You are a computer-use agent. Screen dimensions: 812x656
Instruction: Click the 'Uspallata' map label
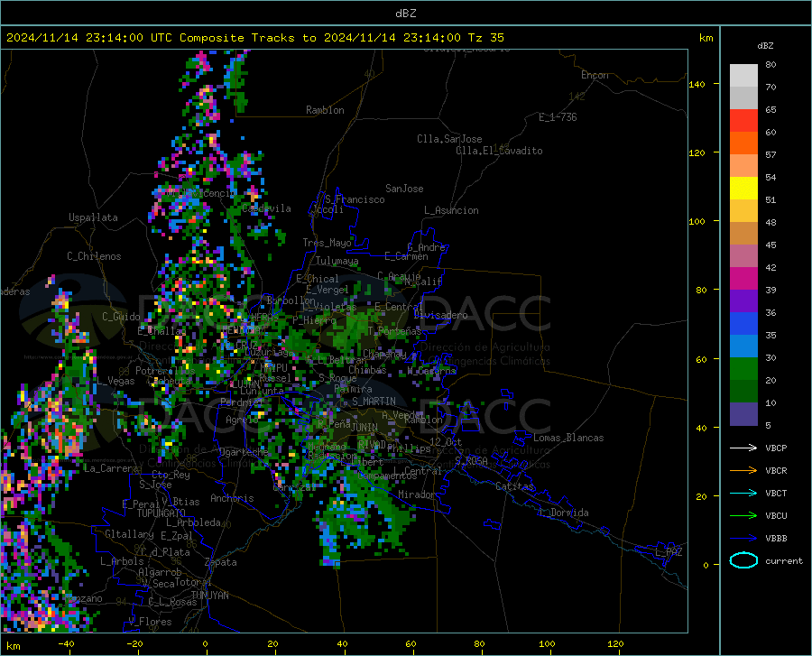(93, 217)
